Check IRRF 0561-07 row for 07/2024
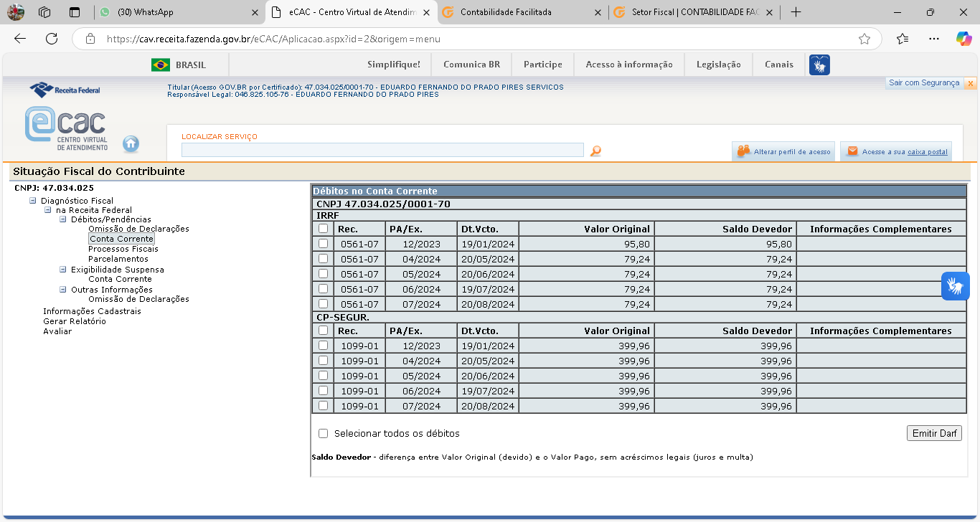980x522 pixels. [323, 304]
